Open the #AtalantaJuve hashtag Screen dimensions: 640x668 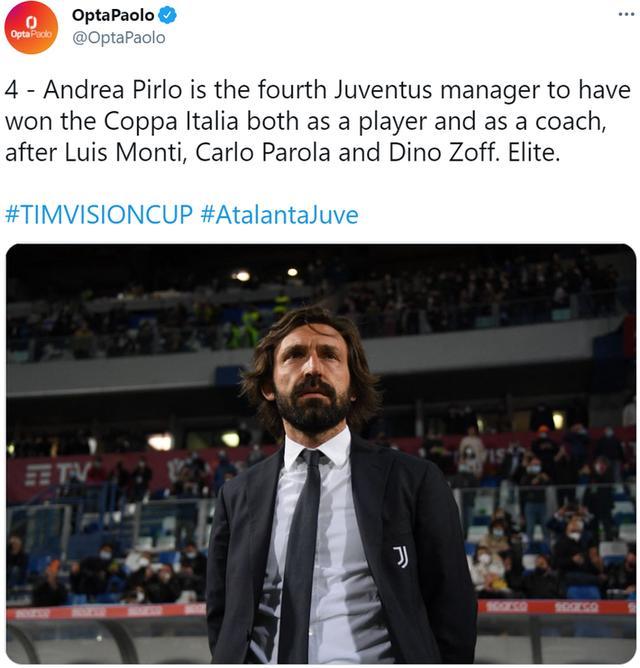point(279,214)
